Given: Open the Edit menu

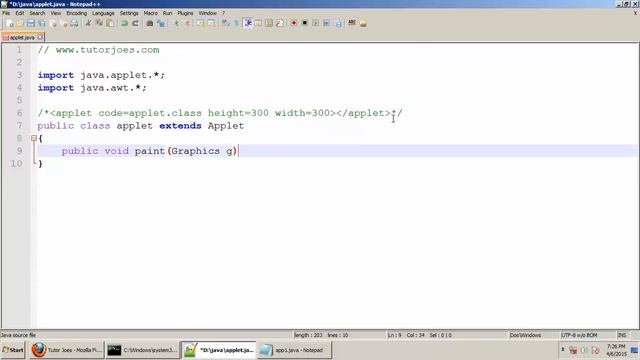Looking at the screenshot, I should pyautogui.click(x=20, y=13).
